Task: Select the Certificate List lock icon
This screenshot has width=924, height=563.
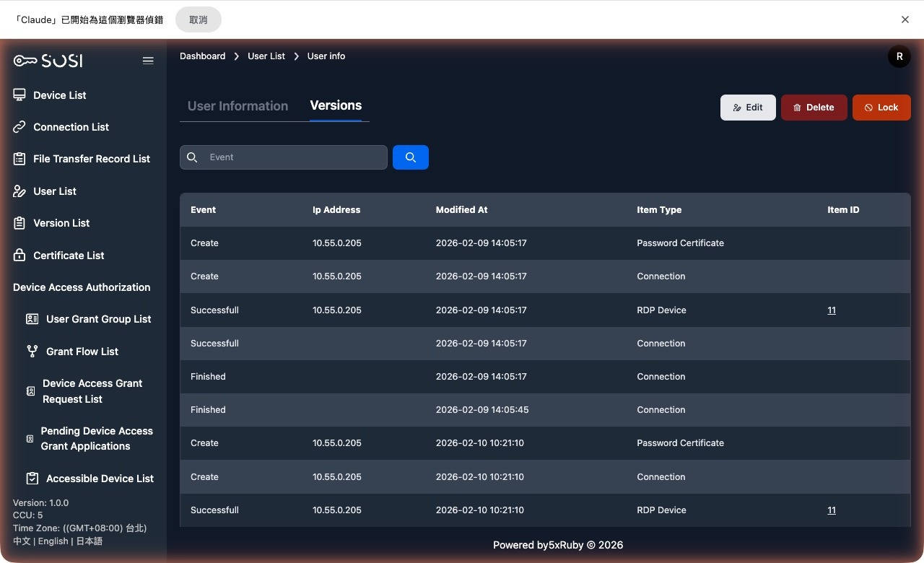Action: click(19, 255)
